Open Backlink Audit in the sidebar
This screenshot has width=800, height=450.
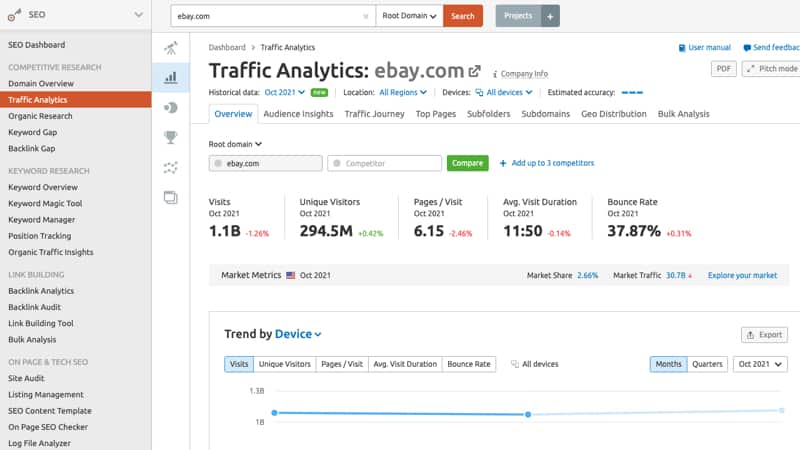34,307
